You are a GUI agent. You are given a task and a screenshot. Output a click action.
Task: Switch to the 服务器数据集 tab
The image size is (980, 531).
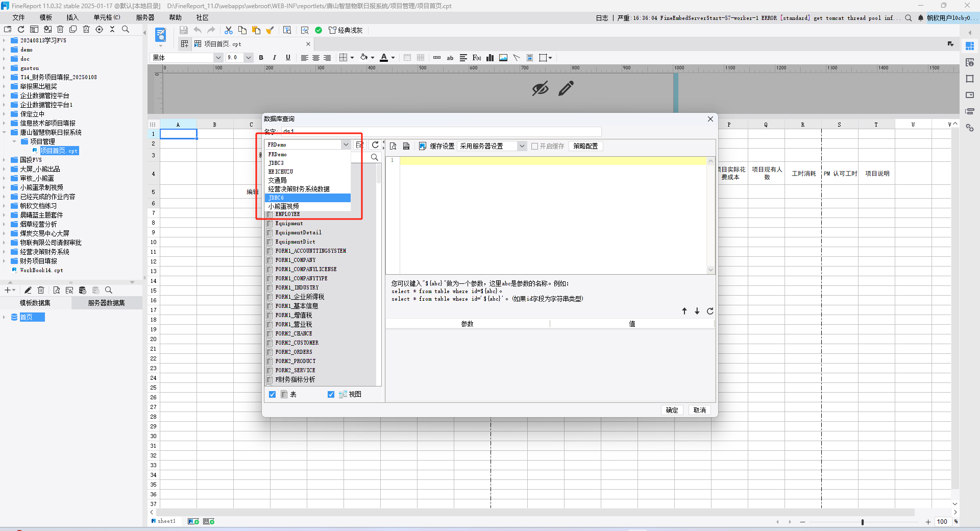pyautogui.click(x=106, y=303)
